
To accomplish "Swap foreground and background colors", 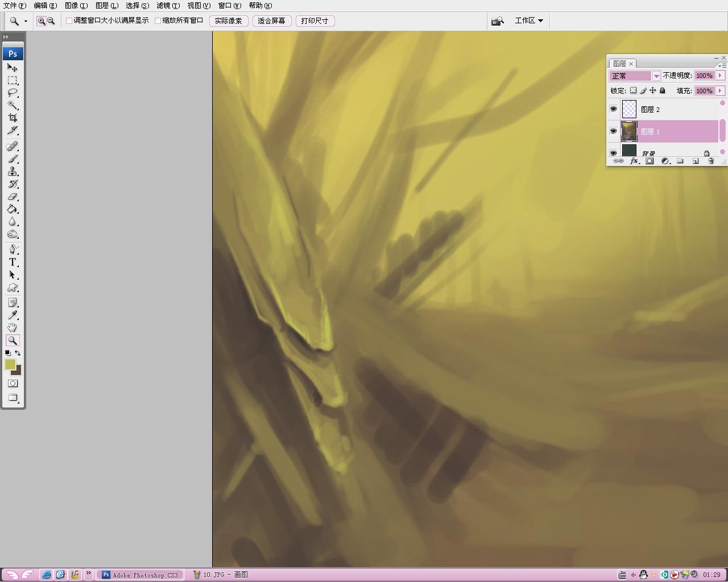I will pos(18,353).
